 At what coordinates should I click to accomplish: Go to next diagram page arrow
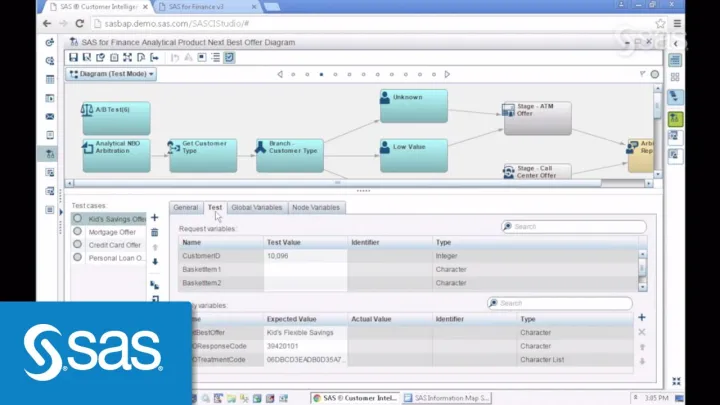click(447, 74)
